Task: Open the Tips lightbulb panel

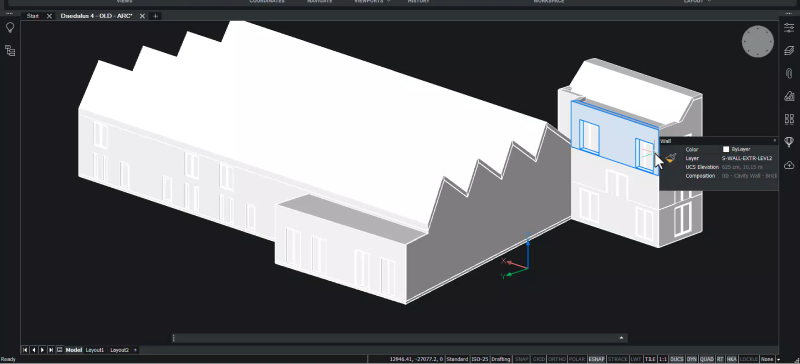Action: [10, 27]
